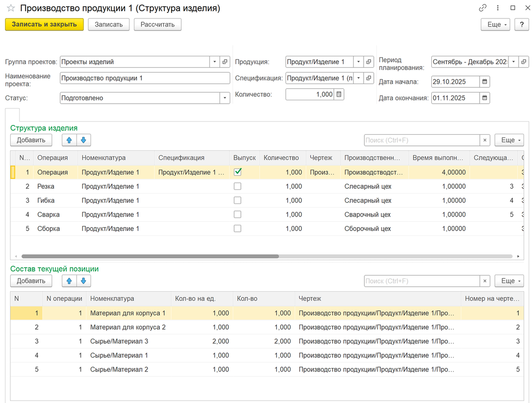Open calendar picker for Дата окончания
This screenshot has height=403, width=532.
(x=485, y=98)
